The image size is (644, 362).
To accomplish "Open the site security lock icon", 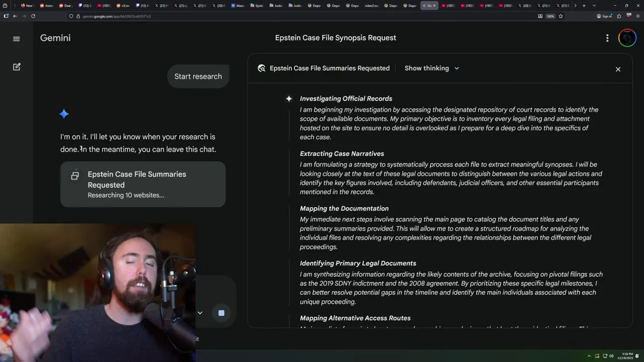I will tap(78, 16).
